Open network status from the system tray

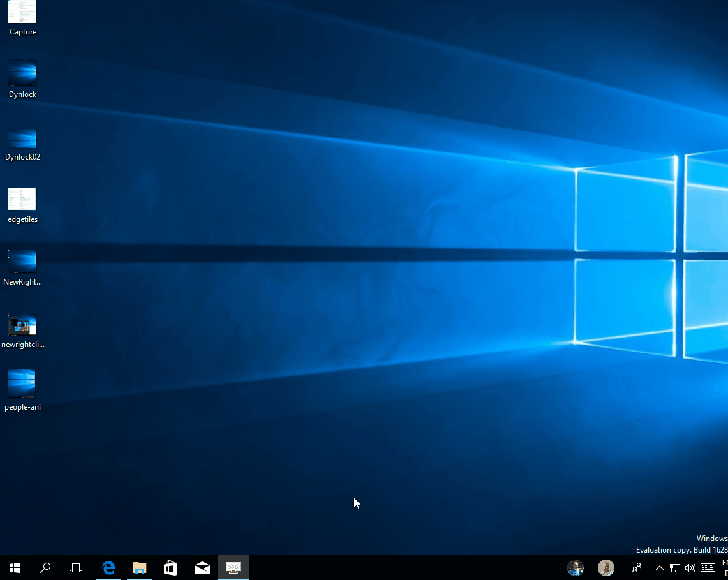674,568
